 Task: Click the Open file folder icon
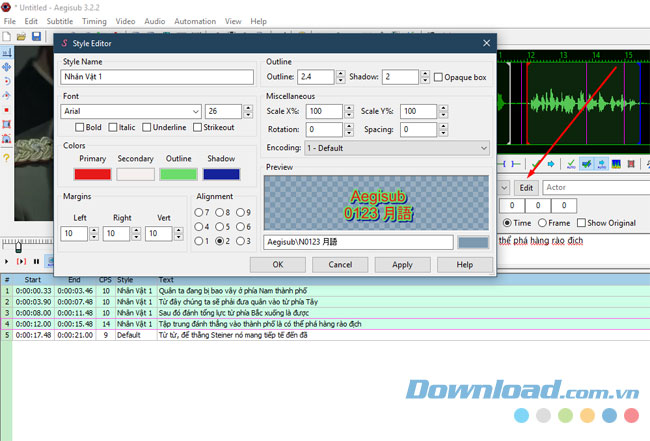pyautogui.click(x=21, y=37)
